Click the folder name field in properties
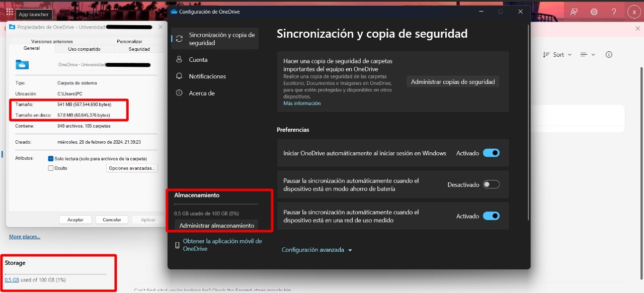 107,65
